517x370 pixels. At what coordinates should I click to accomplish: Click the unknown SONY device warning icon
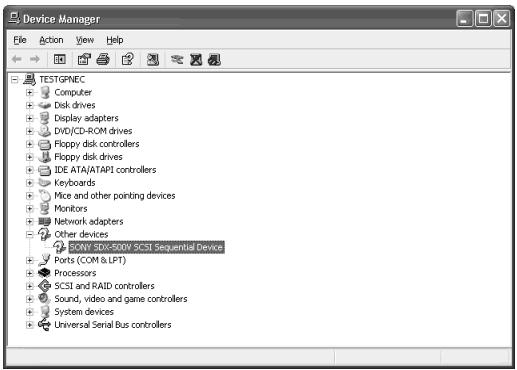(59, 247)
